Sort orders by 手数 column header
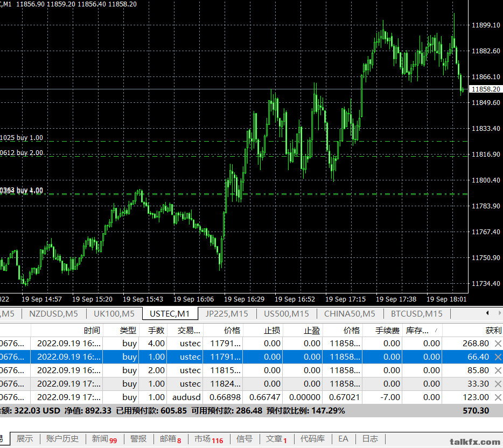 tap(153, 330)
